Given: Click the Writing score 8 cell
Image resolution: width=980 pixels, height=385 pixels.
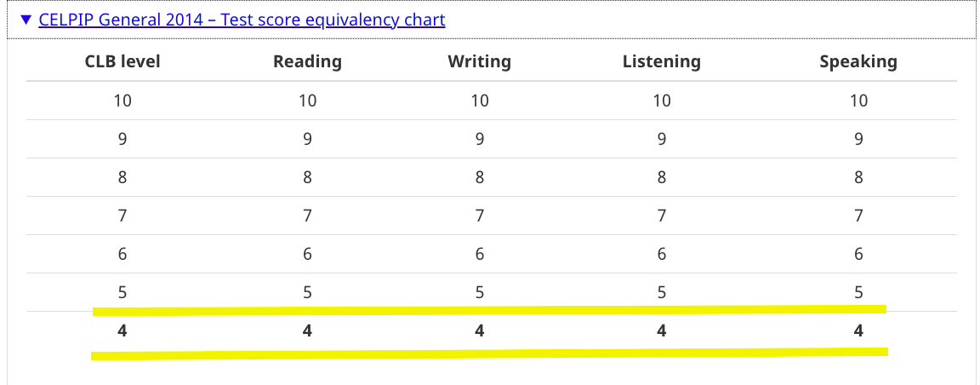Looking at the screenshot, I should point(480,177).
